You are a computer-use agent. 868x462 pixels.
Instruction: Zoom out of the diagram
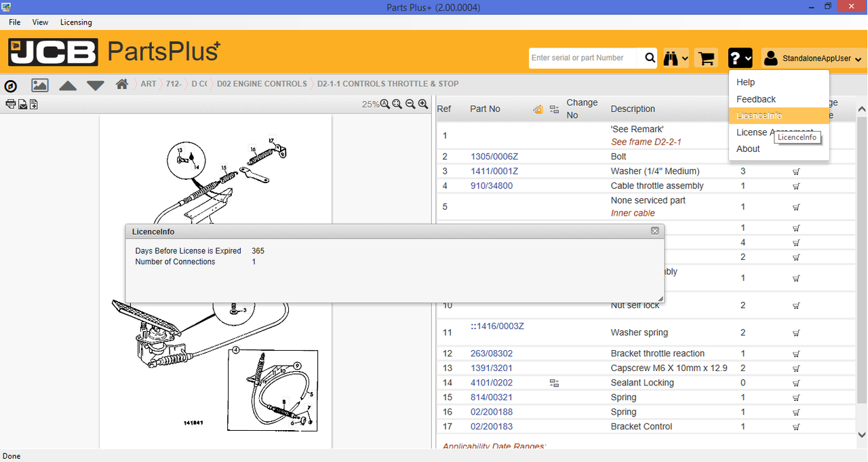[410, 104]
